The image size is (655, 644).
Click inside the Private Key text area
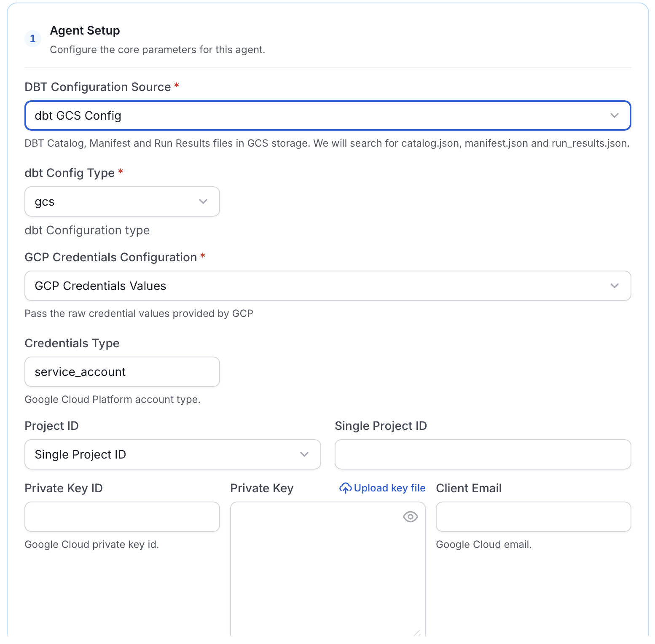click(x=328, y=569)
